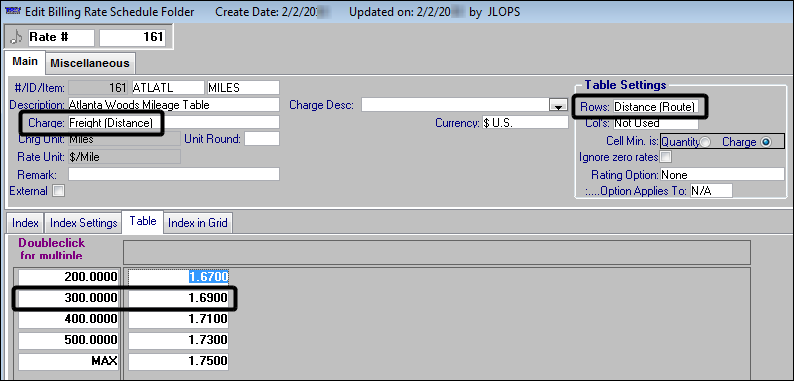Image resolution: width=794 pixels, height=381 pixels.
Task: Switch to the Miscellaneous tab
Action: 90,63
